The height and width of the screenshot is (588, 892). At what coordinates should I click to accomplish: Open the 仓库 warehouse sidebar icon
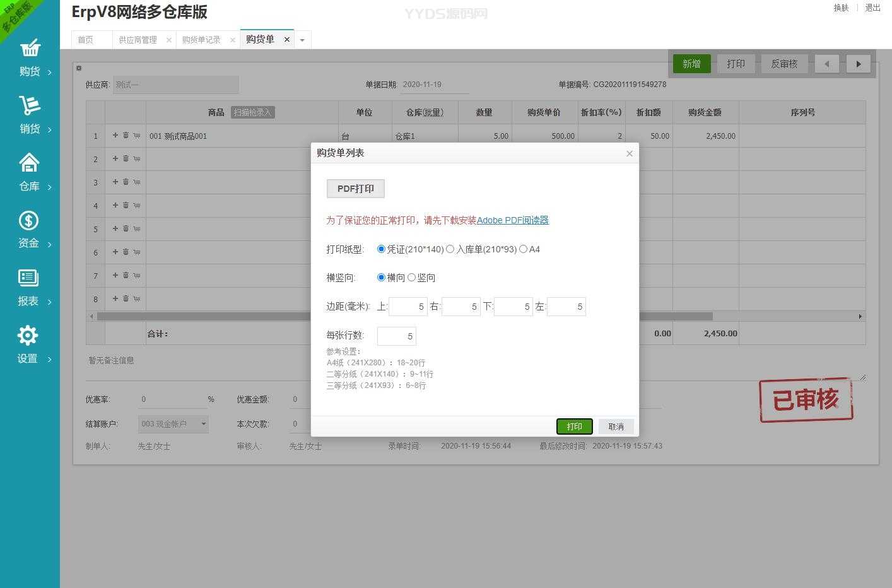tap(30, 163)
